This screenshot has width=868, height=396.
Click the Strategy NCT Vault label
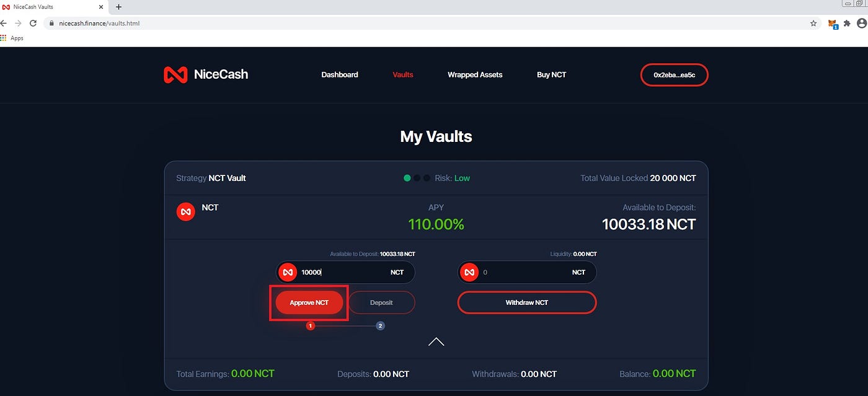tap(211, 178)
